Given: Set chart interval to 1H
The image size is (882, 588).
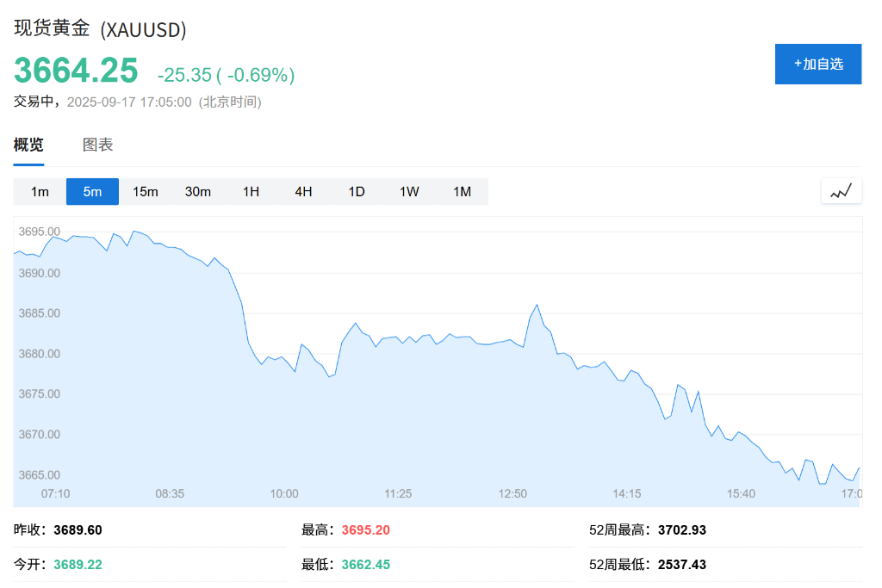Looking at the screenshot, I should pos(251,191).
